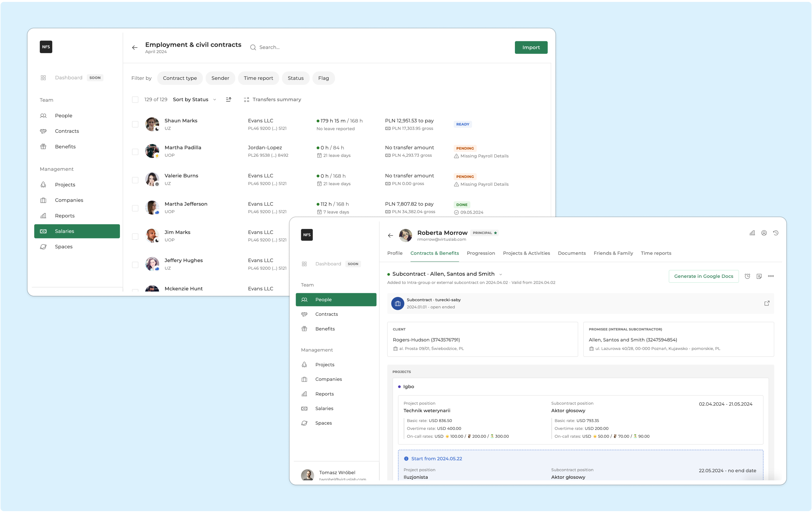Open the Sort by Status dropdown
This screenshot has height=513, width=812.
[194, 100]
